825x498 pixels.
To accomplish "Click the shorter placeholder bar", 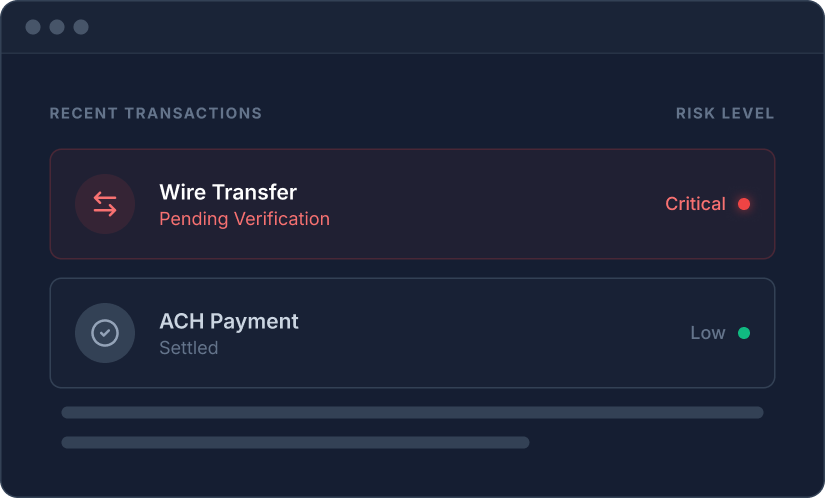I will click(295, 442).
